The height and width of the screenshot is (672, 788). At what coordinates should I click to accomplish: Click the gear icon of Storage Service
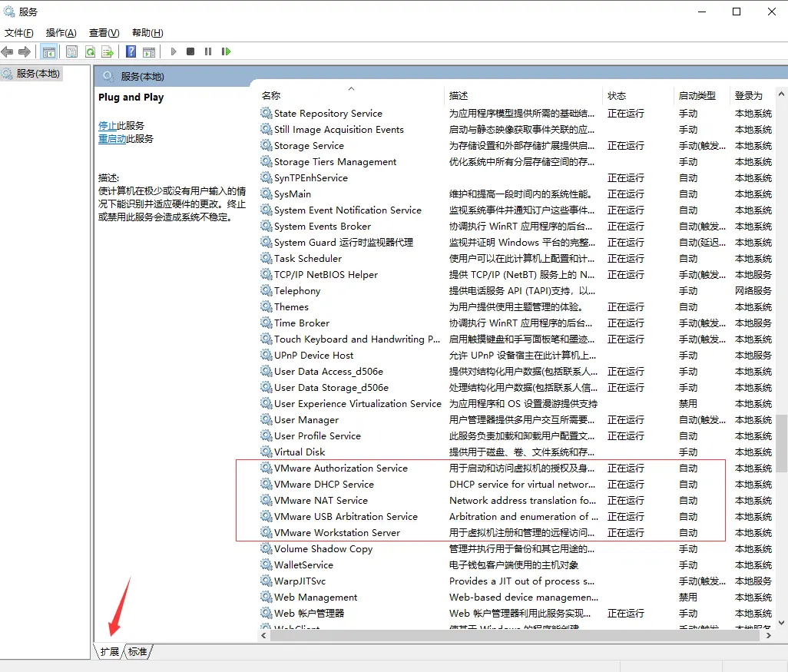pos(267,145)
